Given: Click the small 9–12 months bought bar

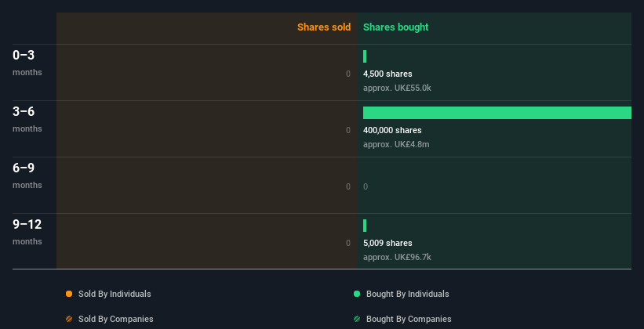Looking at the screenshot, I should 365,226.
